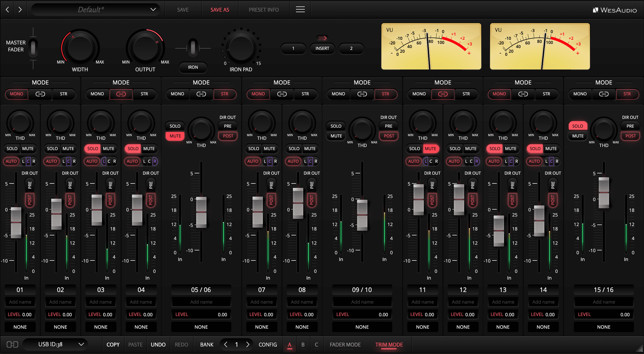Click the panel layout icon beside USB ID
This screenshot has width=644, height=354.
pyautogui.click(x=12, y=344)
